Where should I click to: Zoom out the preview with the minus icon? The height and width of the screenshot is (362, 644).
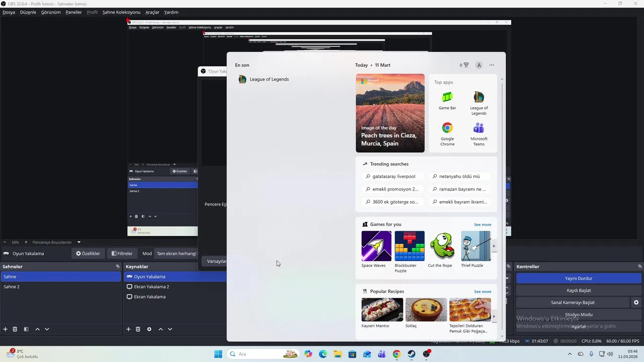click(5, 242)
